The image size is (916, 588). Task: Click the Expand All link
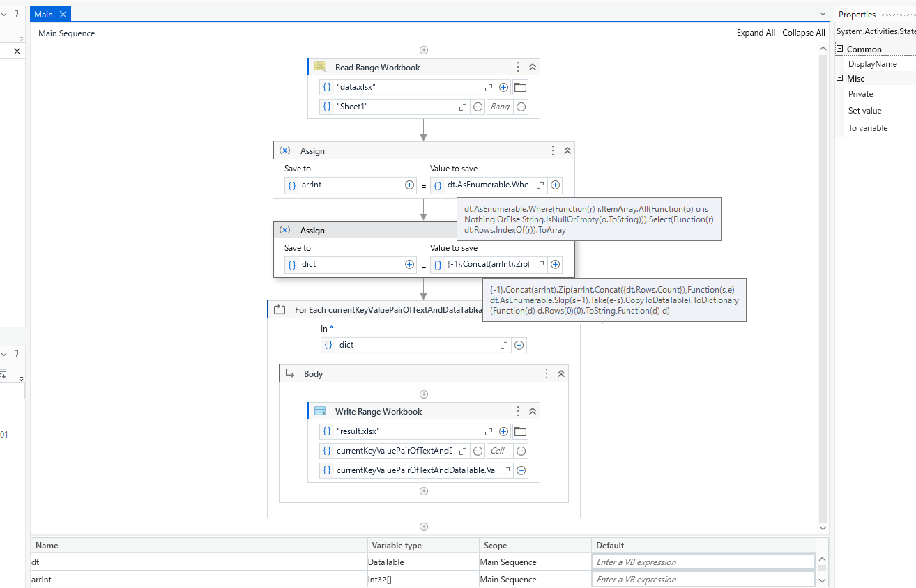tap(755, 32)
